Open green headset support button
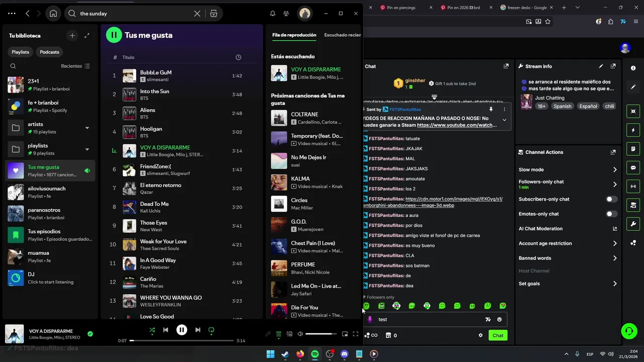This screenshot has width=644, height=362. tap(629, 331)
